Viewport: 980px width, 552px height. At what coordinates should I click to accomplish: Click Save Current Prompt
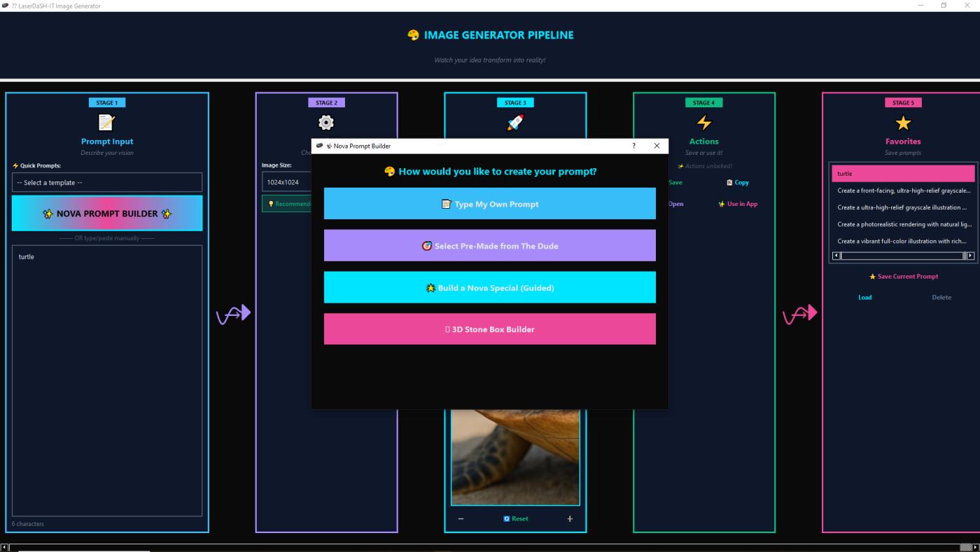click(903, 277)
